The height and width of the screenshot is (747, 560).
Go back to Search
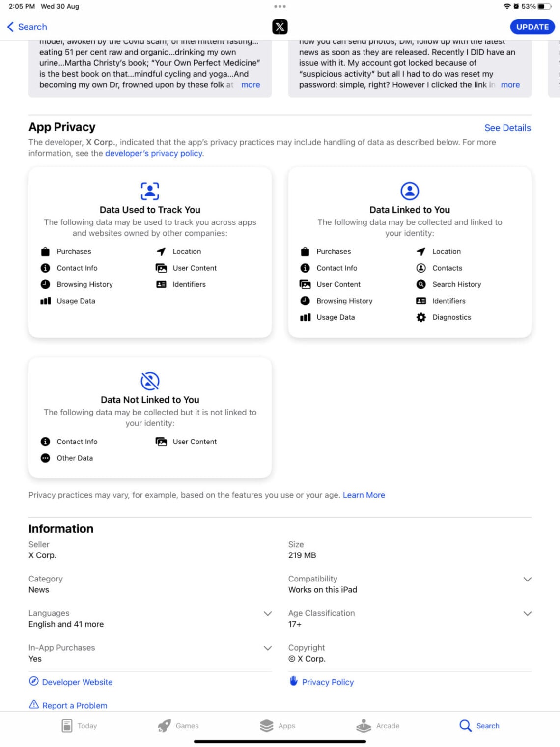point(28,27)
